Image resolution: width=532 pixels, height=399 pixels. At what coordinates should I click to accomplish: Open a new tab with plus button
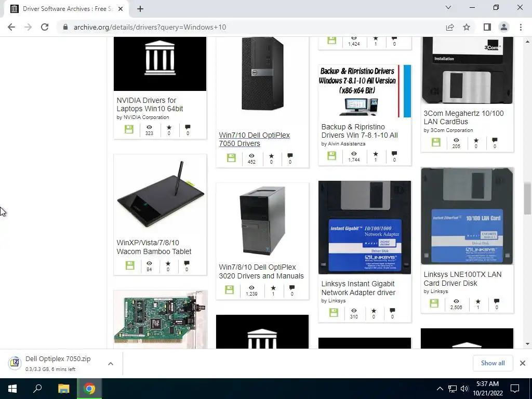tap(140, 9)
